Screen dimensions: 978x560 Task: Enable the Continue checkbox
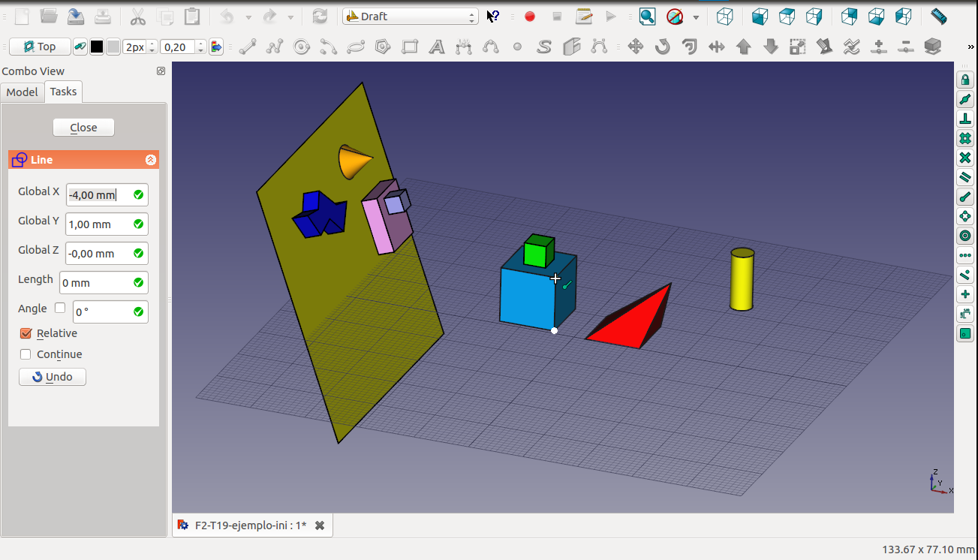[26, 354]
